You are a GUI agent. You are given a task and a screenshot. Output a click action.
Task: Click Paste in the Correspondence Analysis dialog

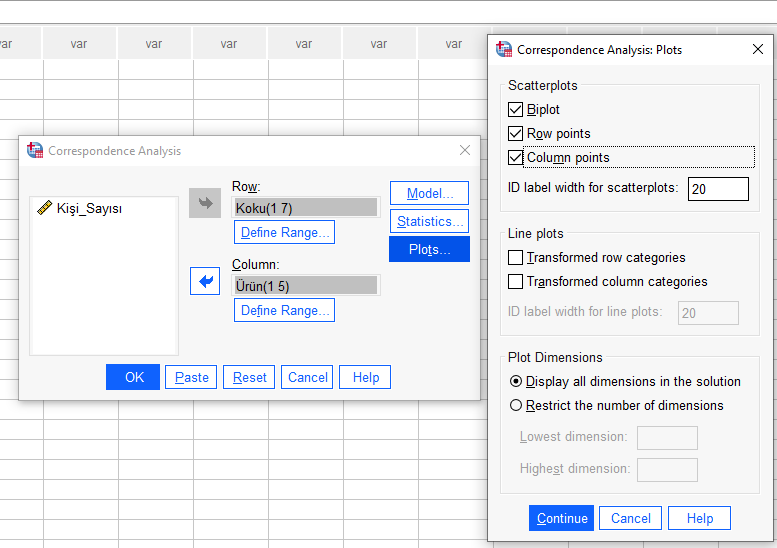pyautogui.click(x=191, y=377)
